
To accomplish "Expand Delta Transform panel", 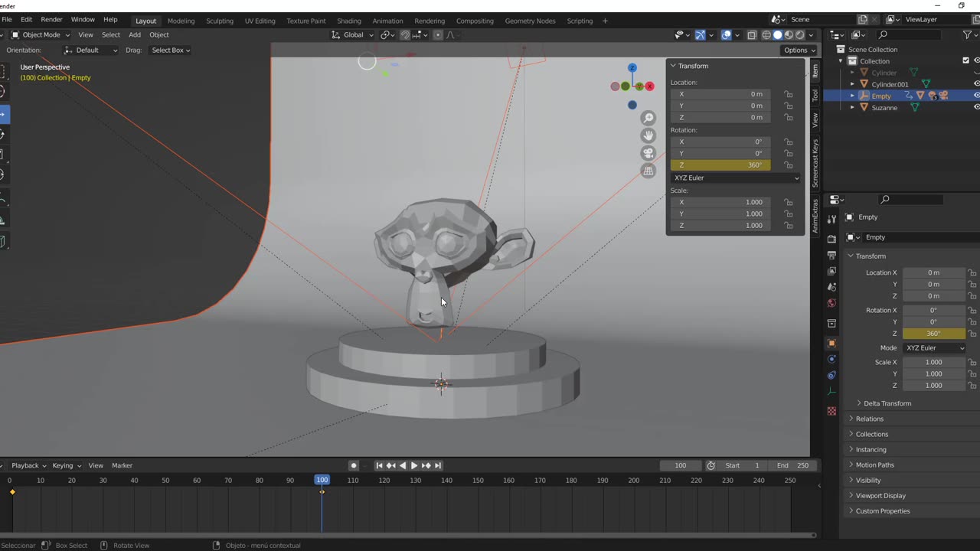I will (x=887, y=403).
